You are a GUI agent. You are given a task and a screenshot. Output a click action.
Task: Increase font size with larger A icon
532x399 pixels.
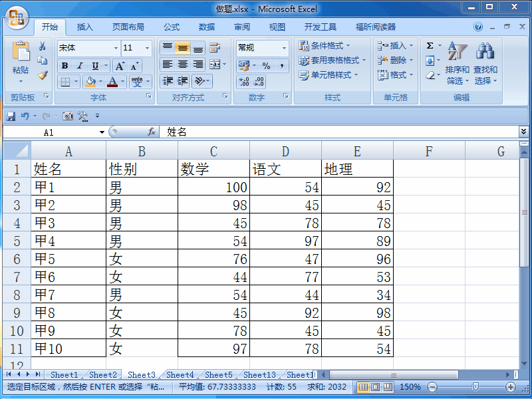click(x=120, y=66)
